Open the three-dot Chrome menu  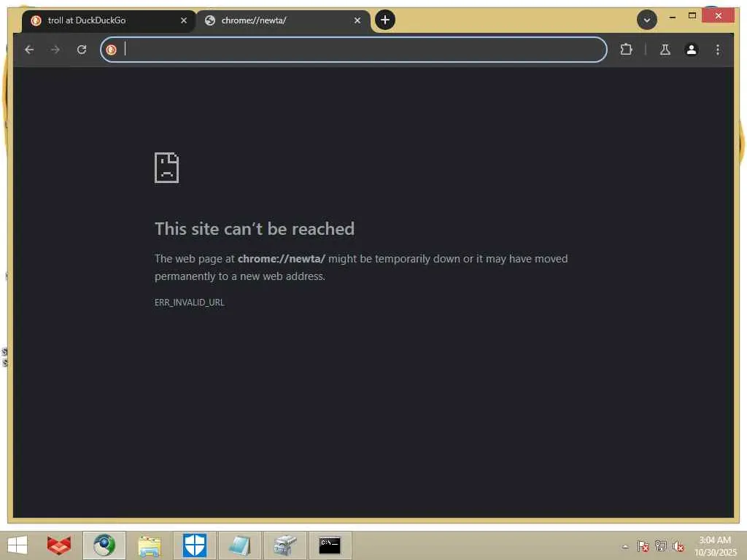718,50
